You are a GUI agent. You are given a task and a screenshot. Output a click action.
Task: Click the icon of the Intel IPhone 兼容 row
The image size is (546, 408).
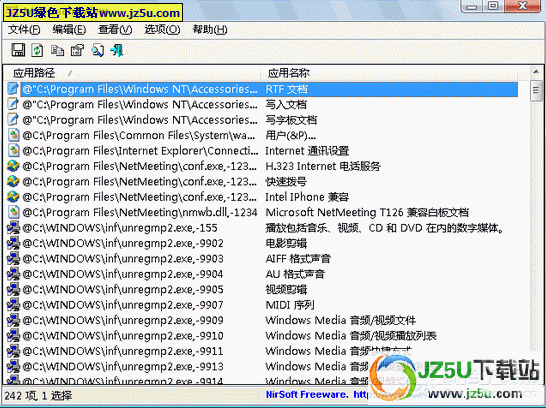click(x=13, y=197)
